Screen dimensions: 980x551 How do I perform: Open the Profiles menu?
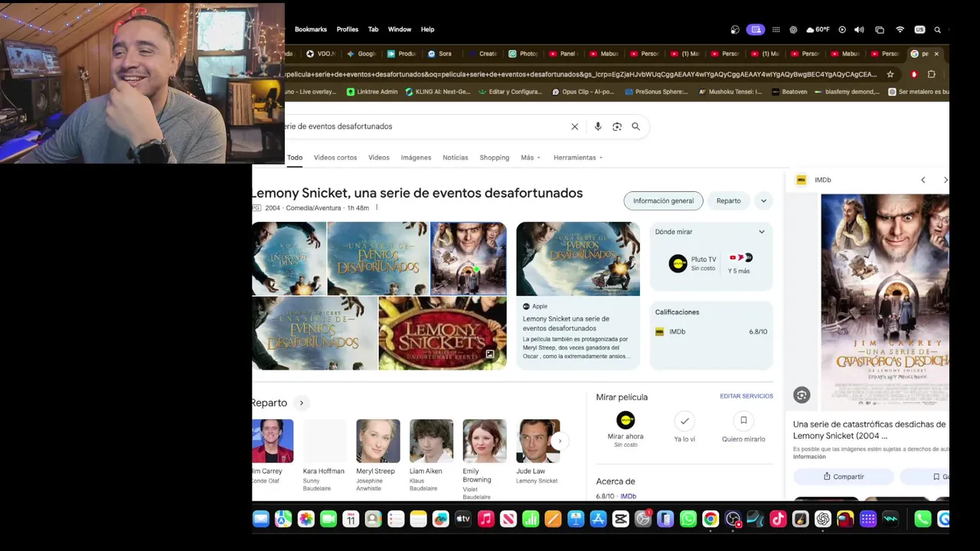(x=348, y=30)
